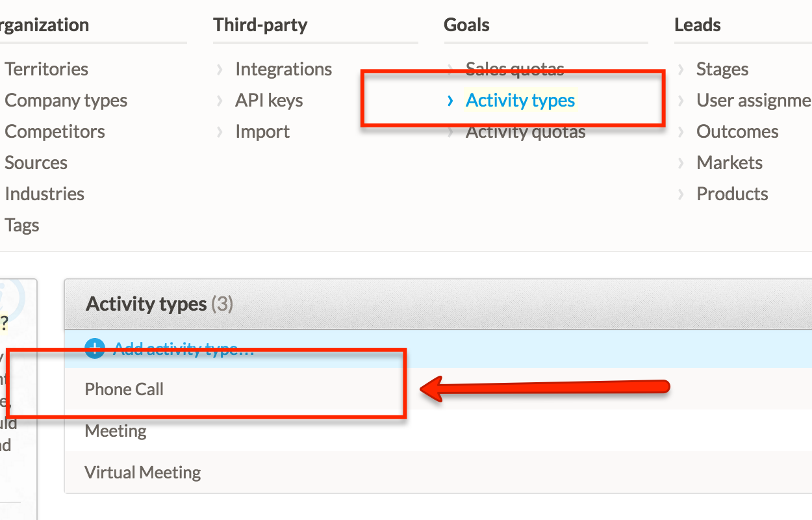This screenshot has width=812, height=520.
Task: Click chevron arrow beside Activity types link
Action: (450, 101)
